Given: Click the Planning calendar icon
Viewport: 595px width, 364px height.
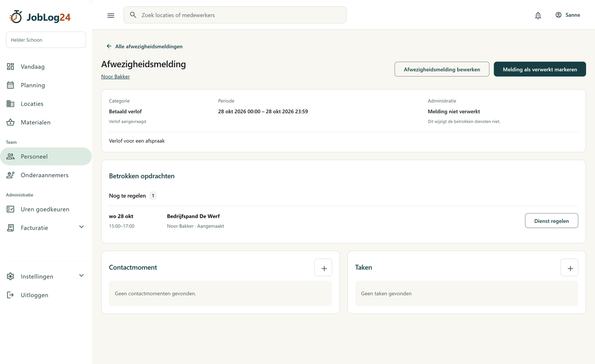Looking at the screenshot, I should pyautogui.click(x=10, y=85).
